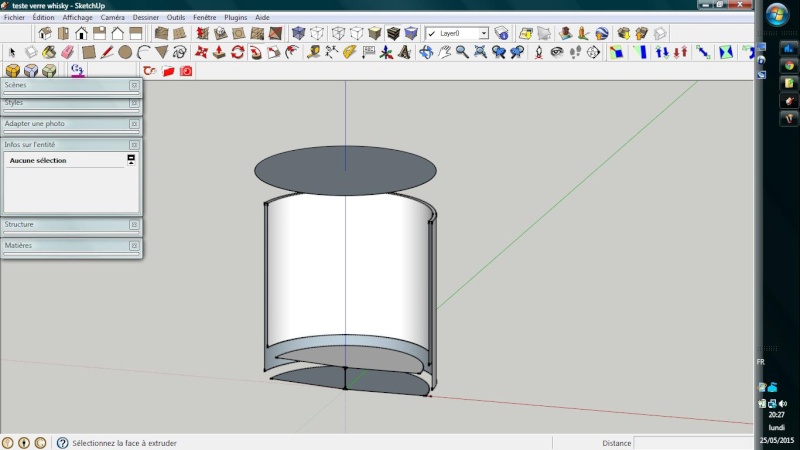Select the Walk footprints tool

click(575, 52)
